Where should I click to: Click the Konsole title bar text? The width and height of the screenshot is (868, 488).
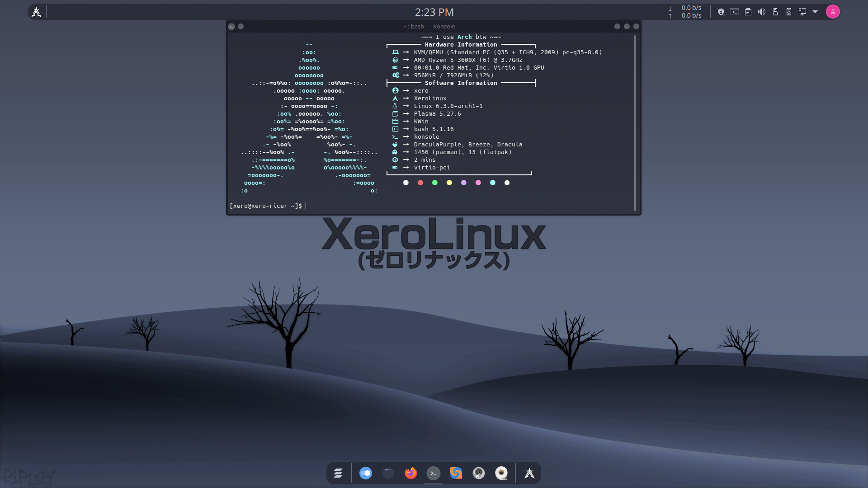(429, 27)
